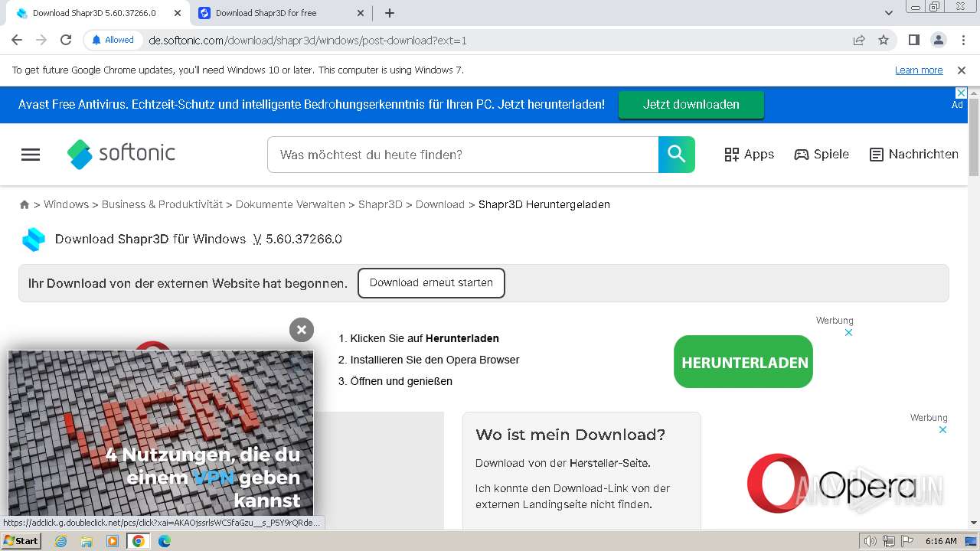Close the Download Shapr3D for free tab
The image size is (980, 551).
point(359,13)
